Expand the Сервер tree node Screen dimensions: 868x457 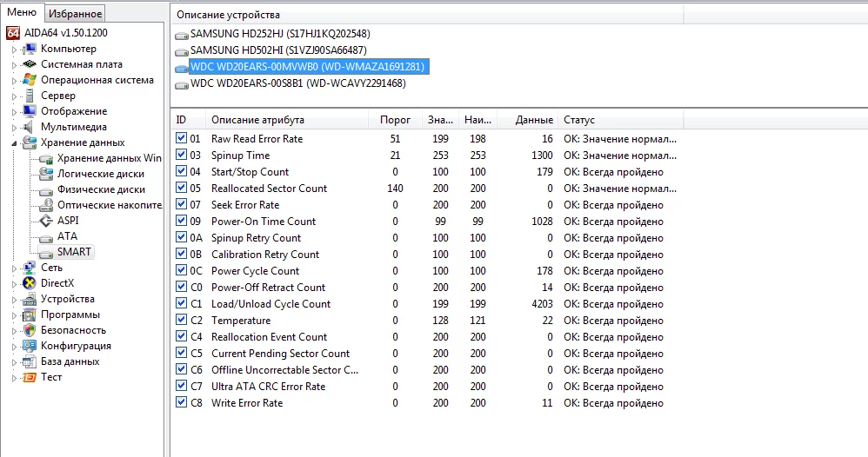tap(15, 96)
